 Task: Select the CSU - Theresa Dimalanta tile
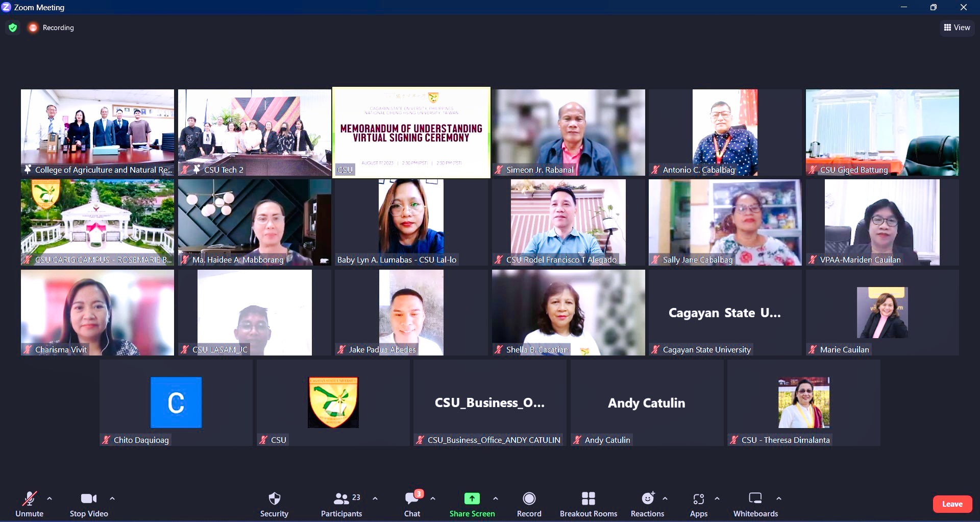pos(804,402)
